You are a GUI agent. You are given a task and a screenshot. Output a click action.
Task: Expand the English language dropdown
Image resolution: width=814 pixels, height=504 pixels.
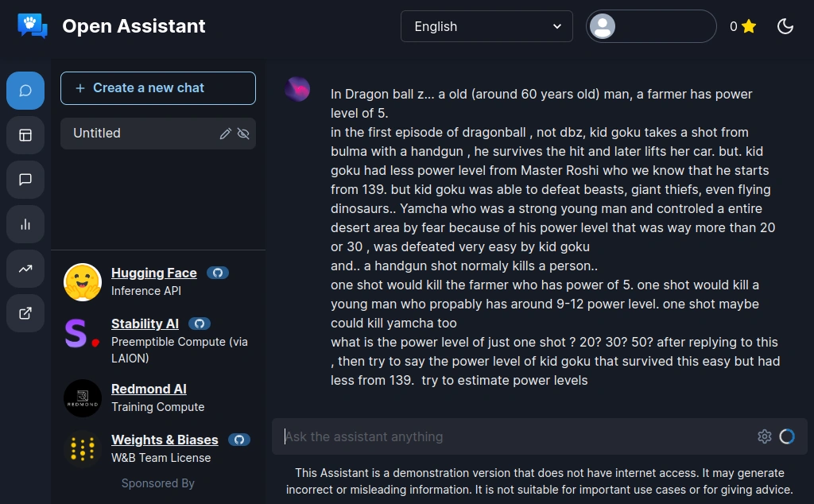click(486, 26)
